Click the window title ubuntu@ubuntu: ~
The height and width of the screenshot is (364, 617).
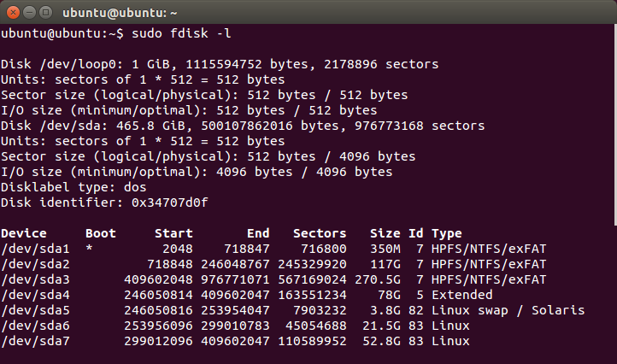coord(120,13)
